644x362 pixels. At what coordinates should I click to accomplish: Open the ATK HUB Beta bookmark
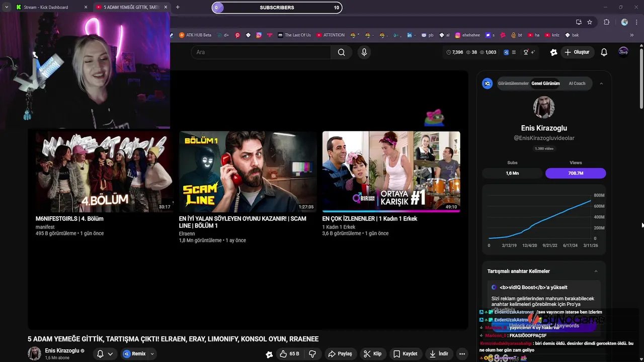coord(195,35)
